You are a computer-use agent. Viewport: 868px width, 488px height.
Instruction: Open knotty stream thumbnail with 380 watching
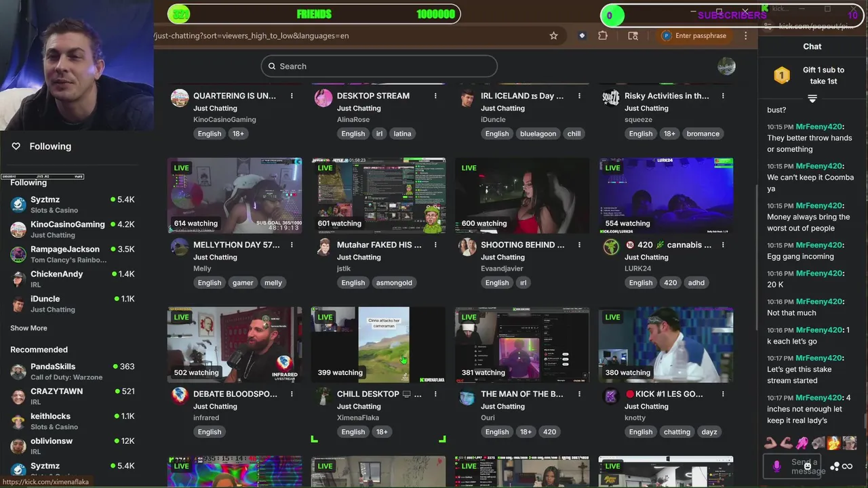pyautogui.click(x=666, y=345)
